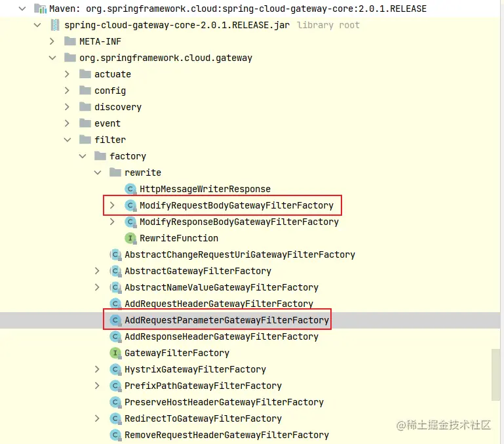Select RemoveRequestHeaderGatewayFilterFactory class name
The height and width of the screenshot is (444, 504).
pos(227,435)
